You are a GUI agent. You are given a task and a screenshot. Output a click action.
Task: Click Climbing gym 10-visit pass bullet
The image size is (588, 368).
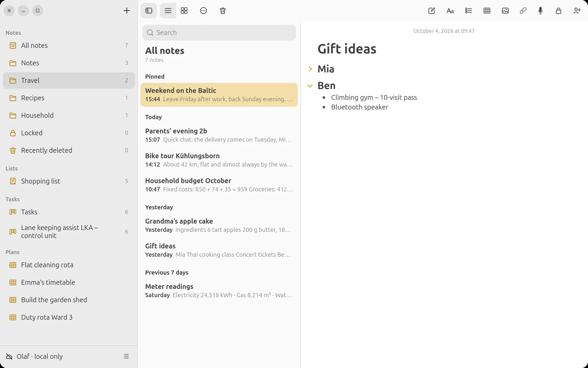374,98
